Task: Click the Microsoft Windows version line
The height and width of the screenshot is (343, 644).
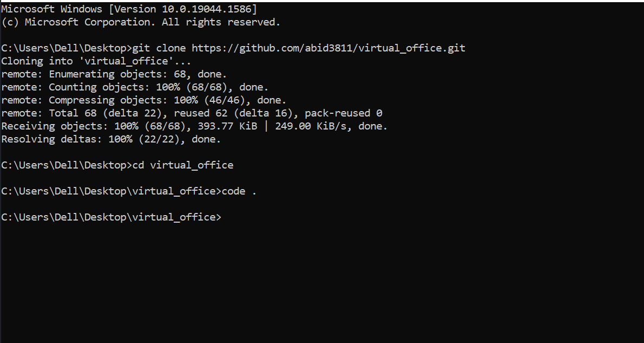Action: [129, 9]
